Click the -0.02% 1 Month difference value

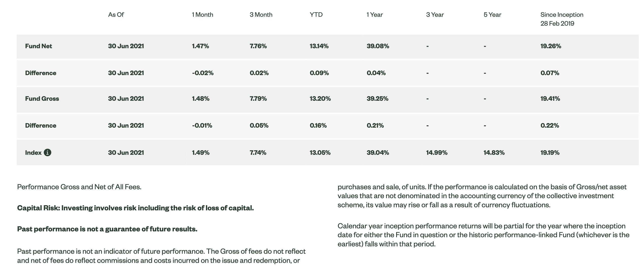[203, 73]
